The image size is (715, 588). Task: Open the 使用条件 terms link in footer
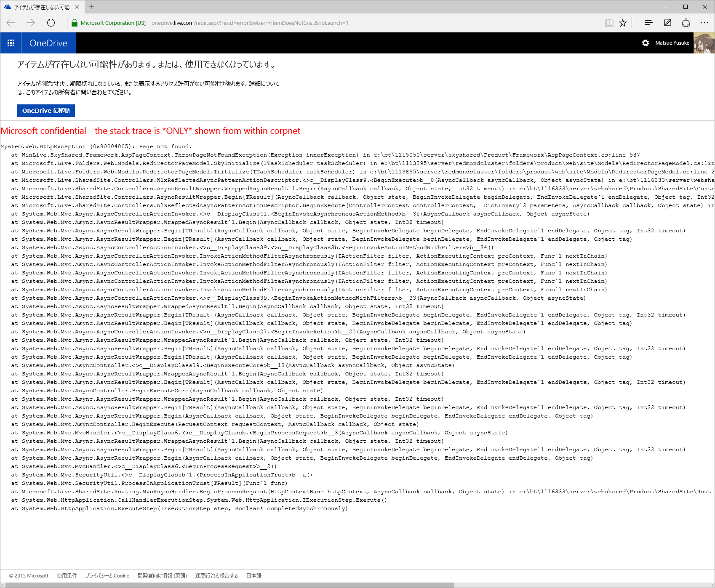pos(67,575)
